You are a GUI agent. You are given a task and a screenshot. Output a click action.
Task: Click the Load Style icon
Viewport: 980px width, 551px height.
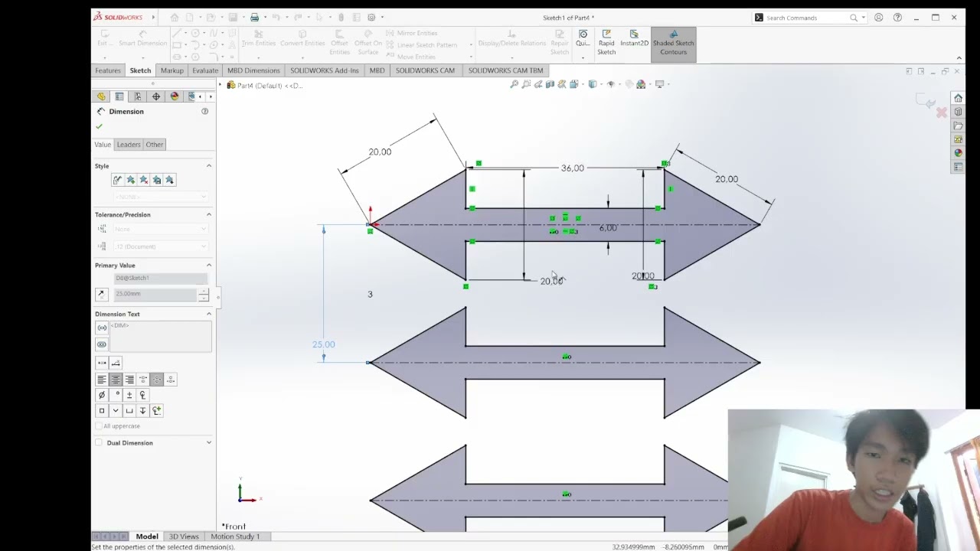click(170, 180)
